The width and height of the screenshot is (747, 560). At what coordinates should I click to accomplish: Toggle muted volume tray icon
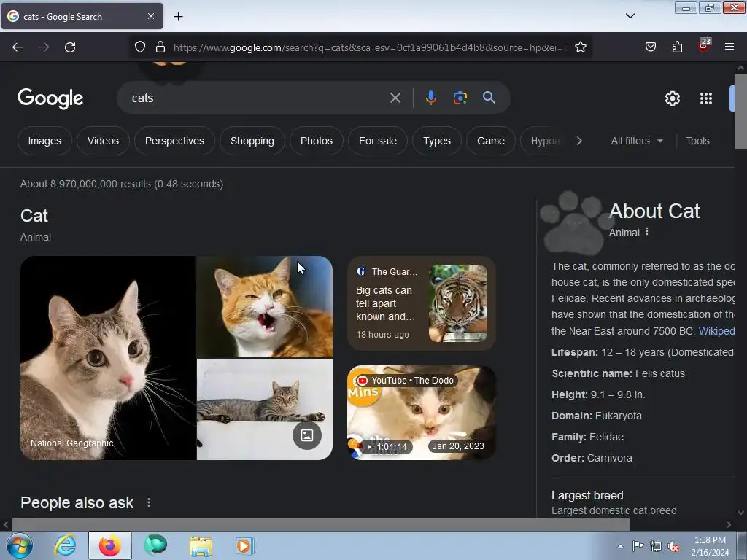tap(673, 547)
